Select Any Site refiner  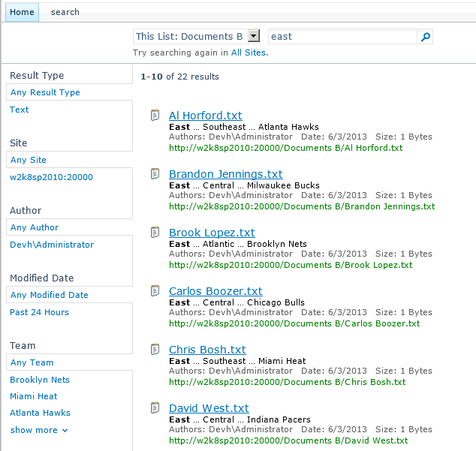pos(29,160)
